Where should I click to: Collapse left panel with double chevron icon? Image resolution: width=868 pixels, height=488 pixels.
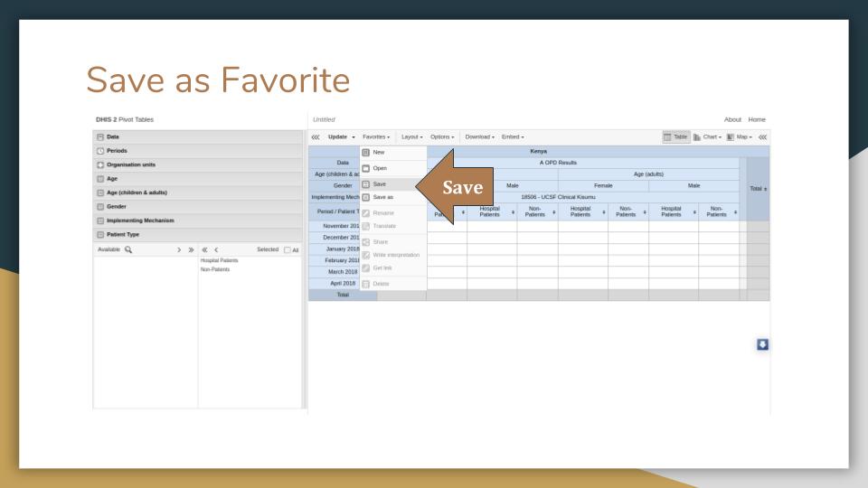316,137
